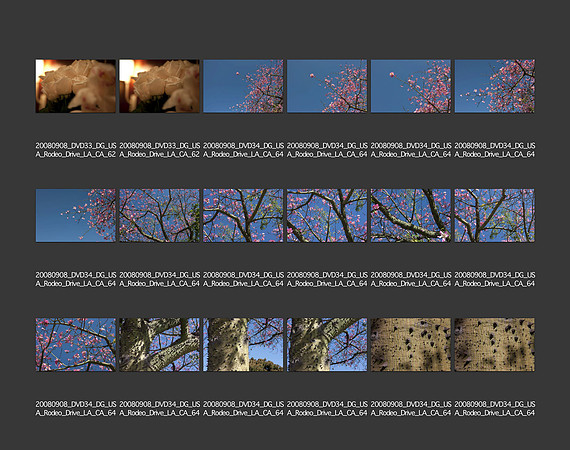
Task: Open the fifth bottom-row thorny bark closeup
Action: pyautogui.click(x=411, y=345)
